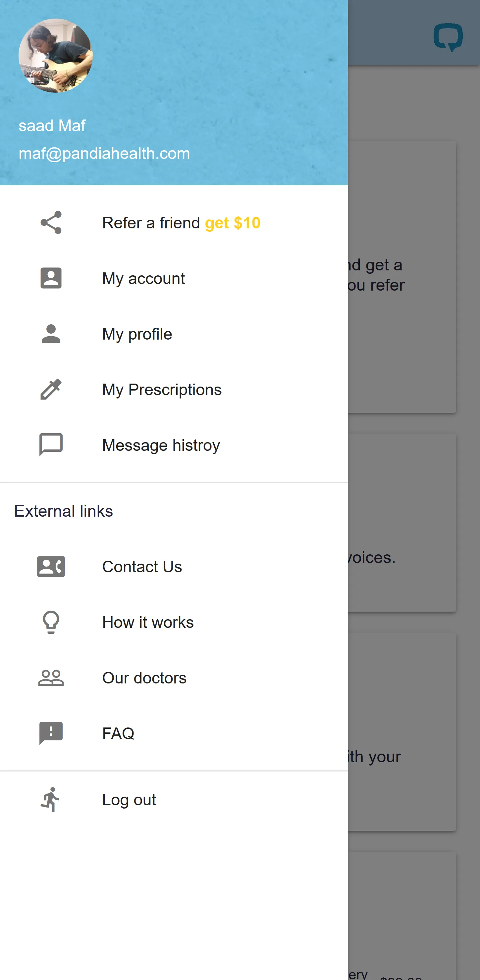Tap the FAQ exclamation bubble icon

coord(51,733)
